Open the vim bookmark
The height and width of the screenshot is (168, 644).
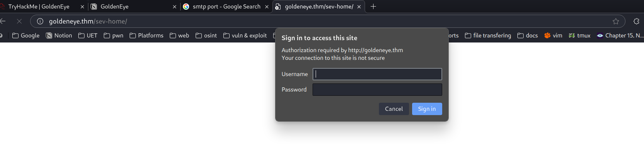coord(553,36)
